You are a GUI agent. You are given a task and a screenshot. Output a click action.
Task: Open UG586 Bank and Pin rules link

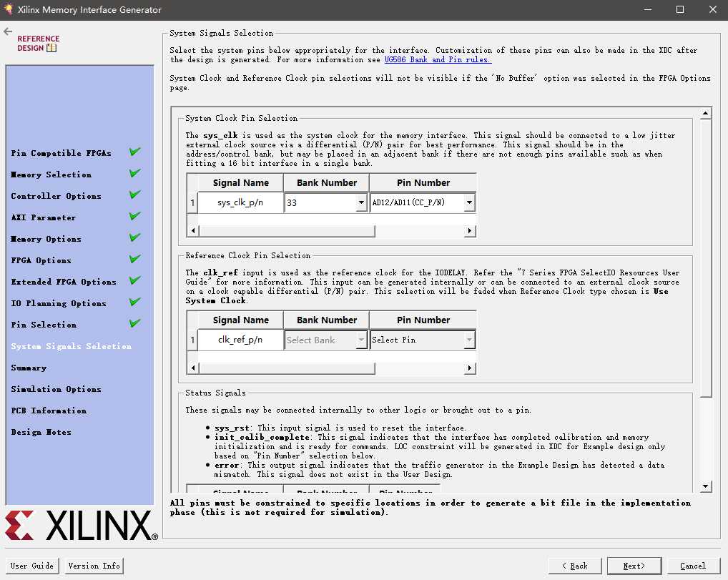(x=438, y=59)
